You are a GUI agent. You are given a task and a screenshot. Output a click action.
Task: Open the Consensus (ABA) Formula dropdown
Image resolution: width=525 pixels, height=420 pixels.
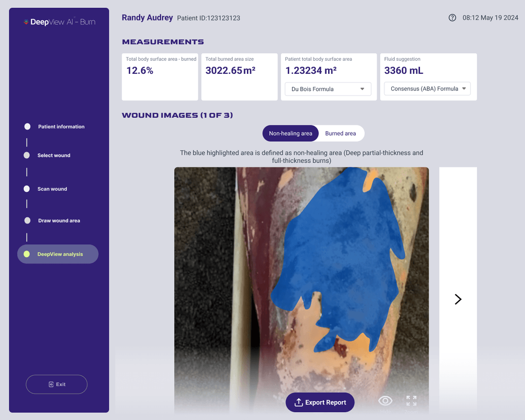(427, 89)
